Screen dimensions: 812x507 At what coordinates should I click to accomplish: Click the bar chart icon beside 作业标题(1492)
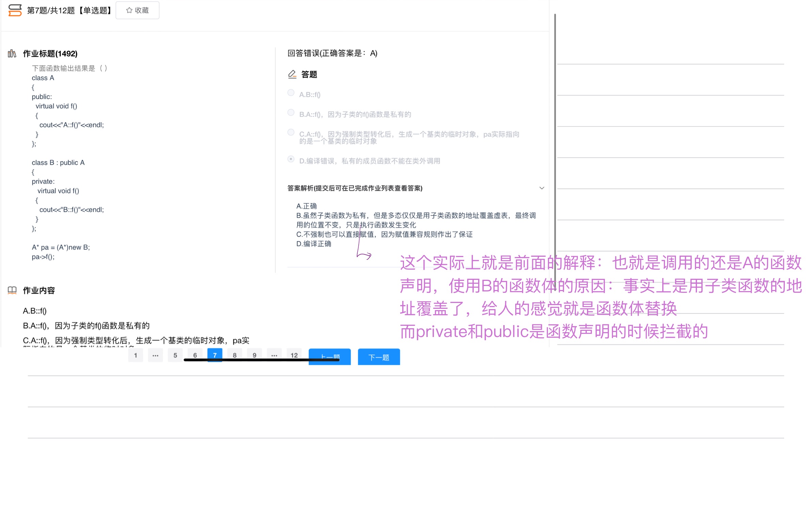coord(12,53)
